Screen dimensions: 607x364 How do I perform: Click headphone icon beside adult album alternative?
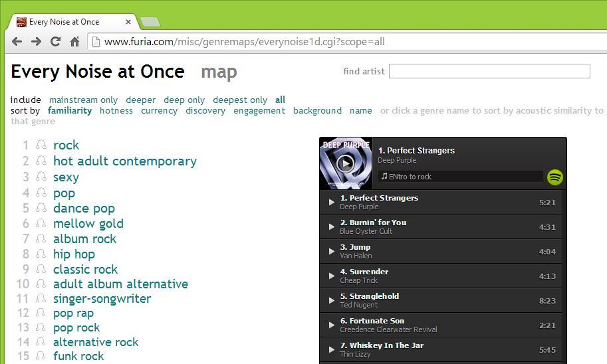click(x=41, y=284)
